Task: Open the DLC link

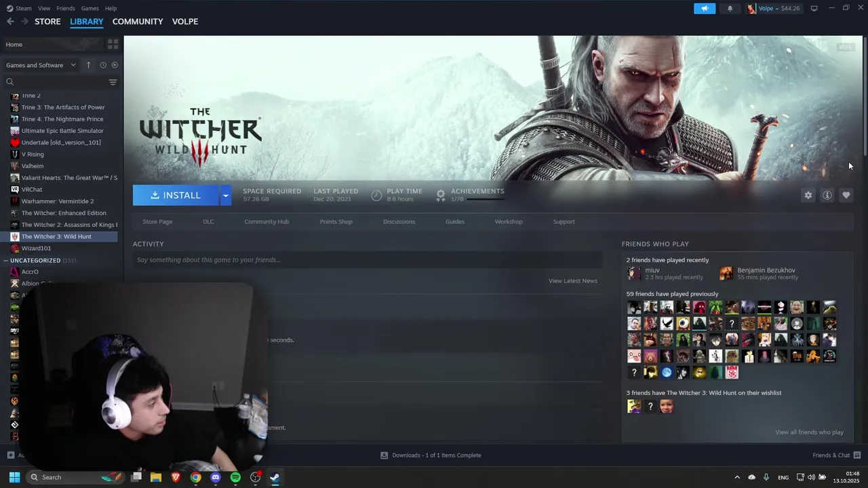Action: (208, 222)
